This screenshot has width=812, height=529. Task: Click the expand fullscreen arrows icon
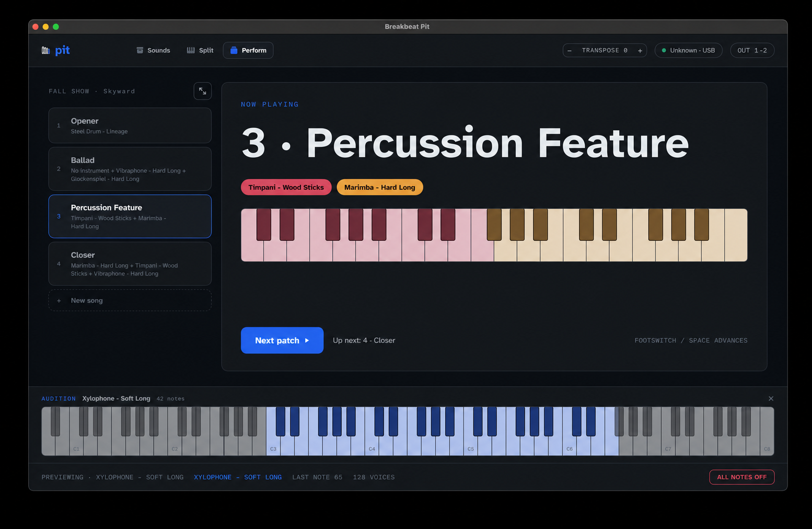coord(203,91)
